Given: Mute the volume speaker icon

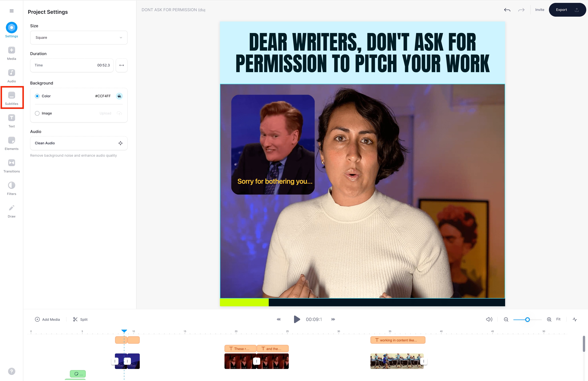Looking at the screenshot, I should pyautogui.click(x=489, y=319).
